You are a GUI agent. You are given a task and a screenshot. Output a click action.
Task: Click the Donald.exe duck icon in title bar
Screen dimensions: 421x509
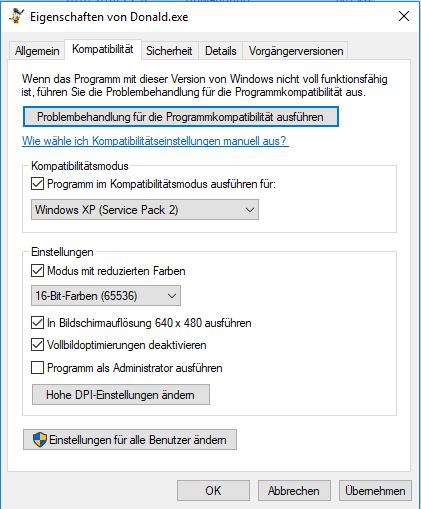pos(16,16)
